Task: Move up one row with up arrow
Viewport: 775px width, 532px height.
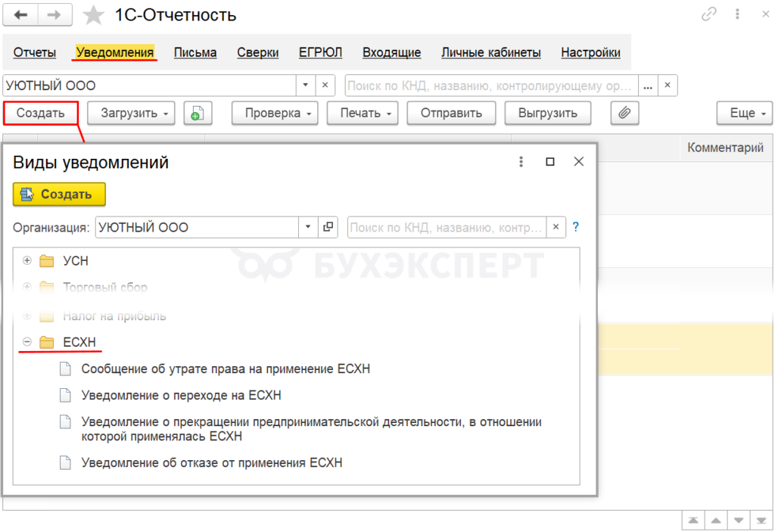Action: point(716,521)
